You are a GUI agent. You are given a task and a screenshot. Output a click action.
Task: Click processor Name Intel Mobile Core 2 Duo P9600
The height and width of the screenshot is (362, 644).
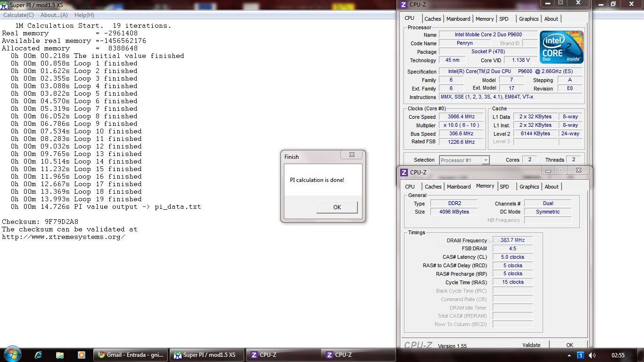[x=488, y=35]
